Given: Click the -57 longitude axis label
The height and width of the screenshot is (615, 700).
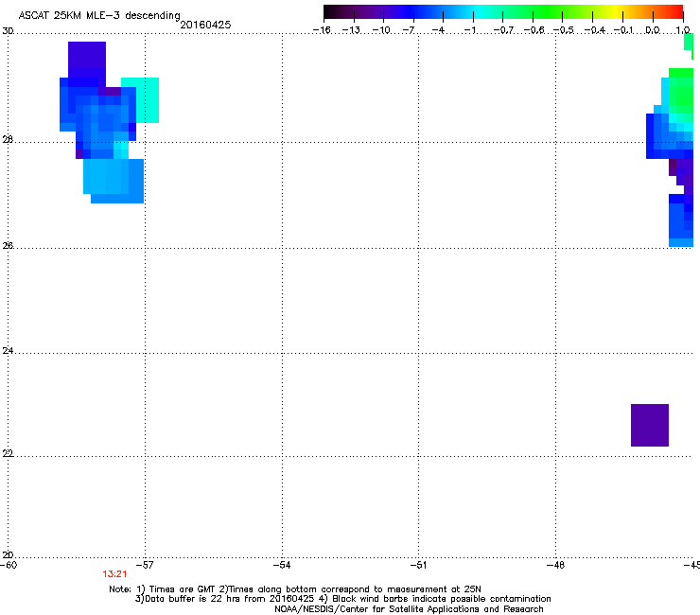Looking at the screenshot, I should (145, 565).
